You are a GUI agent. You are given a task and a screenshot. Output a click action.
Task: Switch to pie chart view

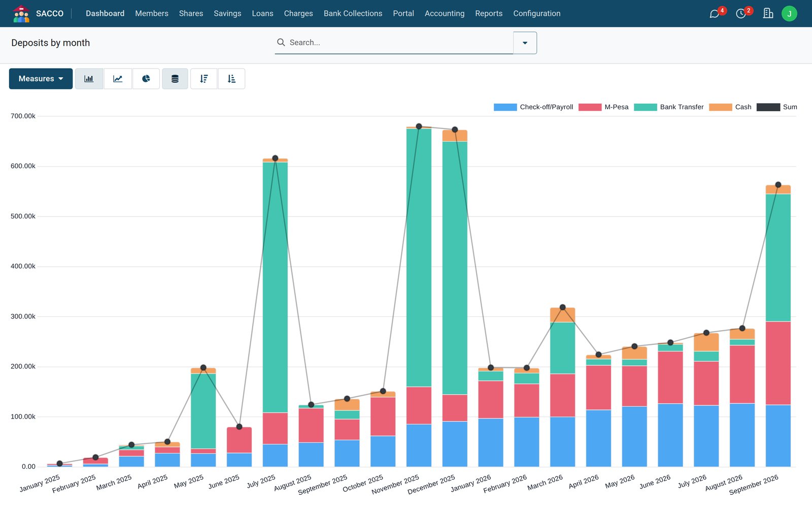pyautogui.click(x=146, y=79)
